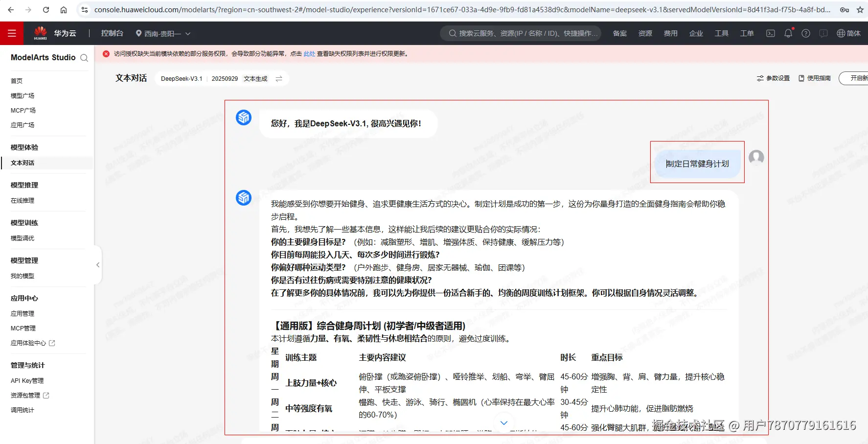Open 我的模型 in the sidebar
Viewport: 868px width, 444px height.
point(23,276)
